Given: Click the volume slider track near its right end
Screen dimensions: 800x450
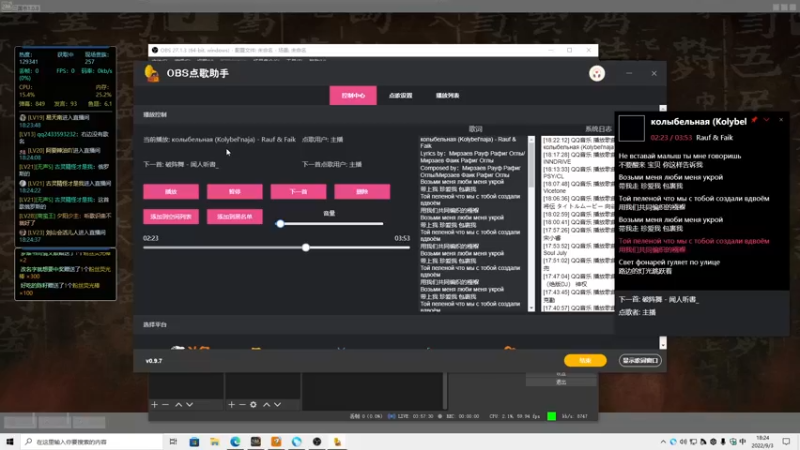Looking at the screenshot, I should pos(378,223).
